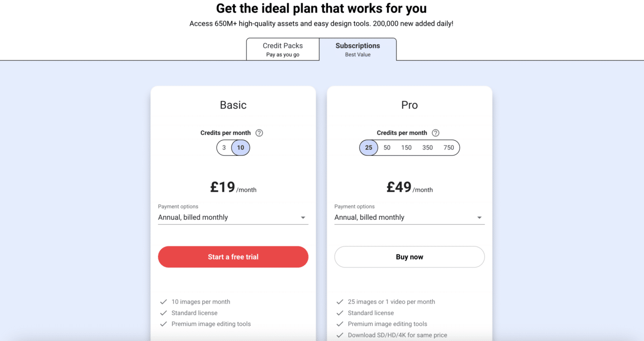Image resolution: width=644 pixels, height=341 pixels.
Task: Click the checkmark beside Basic's 'Standard license'
Action: pos(163,313)
